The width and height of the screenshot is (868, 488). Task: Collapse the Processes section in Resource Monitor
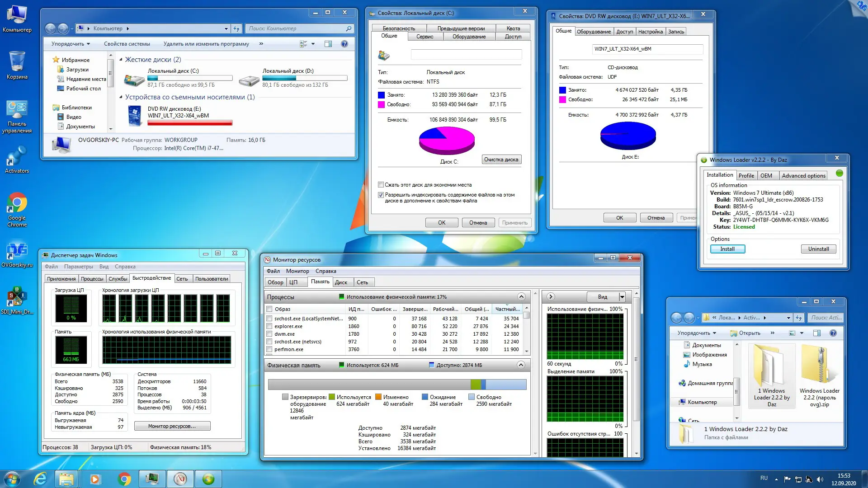coord(521,297)
